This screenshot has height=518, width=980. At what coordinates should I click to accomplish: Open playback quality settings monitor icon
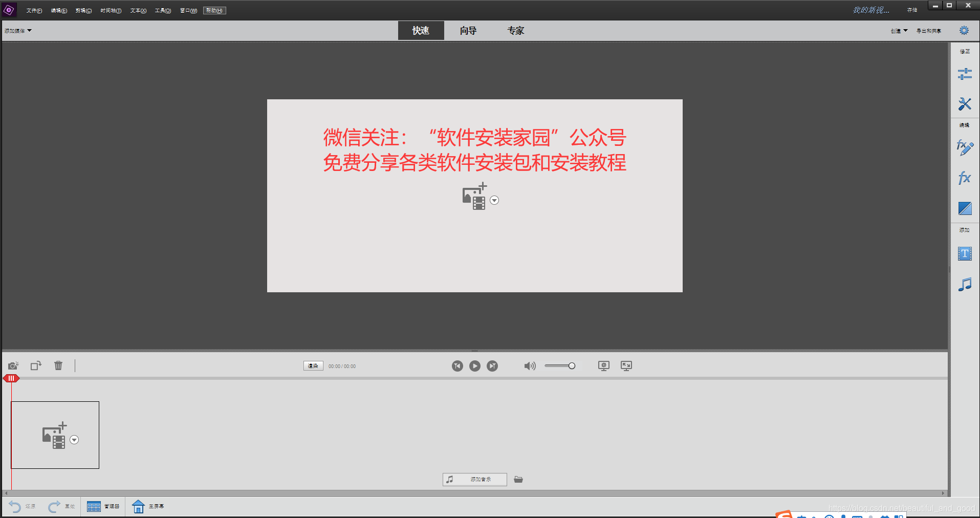(604, 365)
